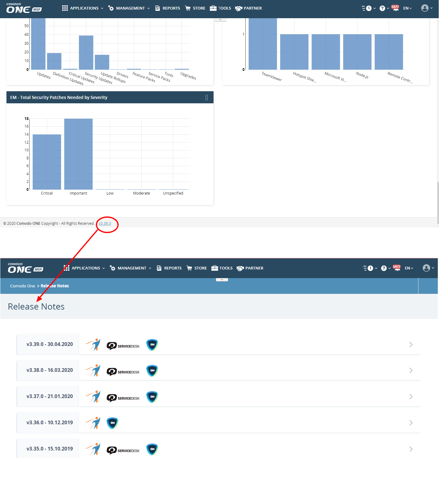This screenshot has height=489, width=448.
Task: Click Comodo One runner icon in v3.36.0 row
Action: tap(93, 423)
